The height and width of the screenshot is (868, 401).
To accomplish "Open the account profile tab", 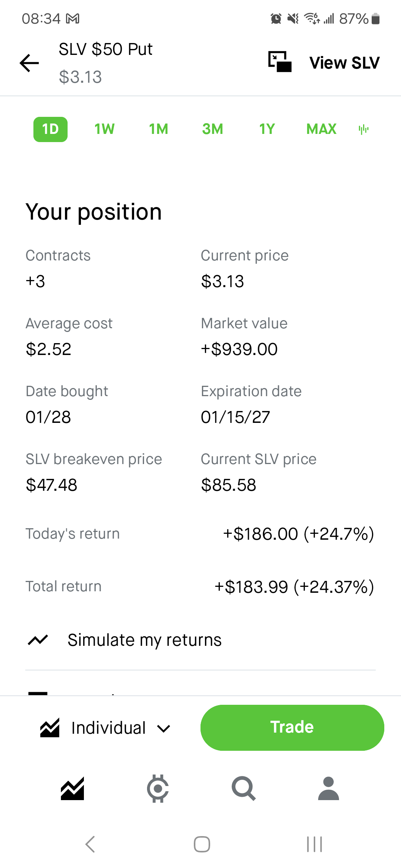I will pyautogui.click(x=329, y=788).
